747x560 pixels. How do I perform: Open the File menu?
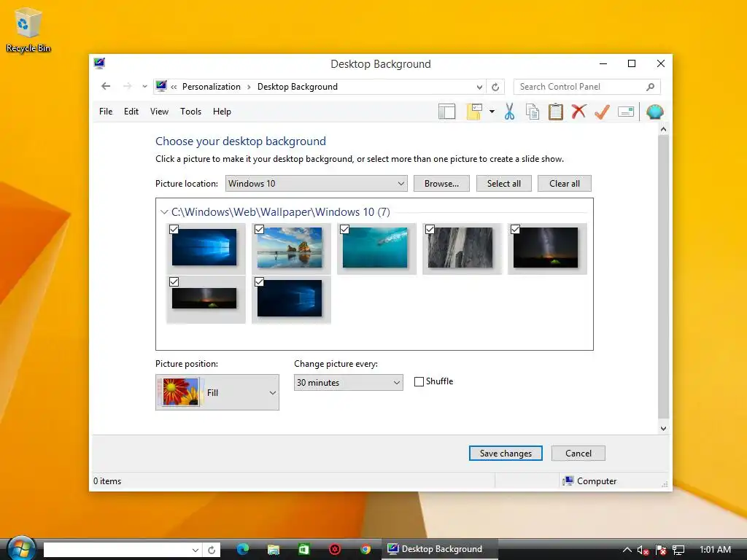[x=106, y=112]
